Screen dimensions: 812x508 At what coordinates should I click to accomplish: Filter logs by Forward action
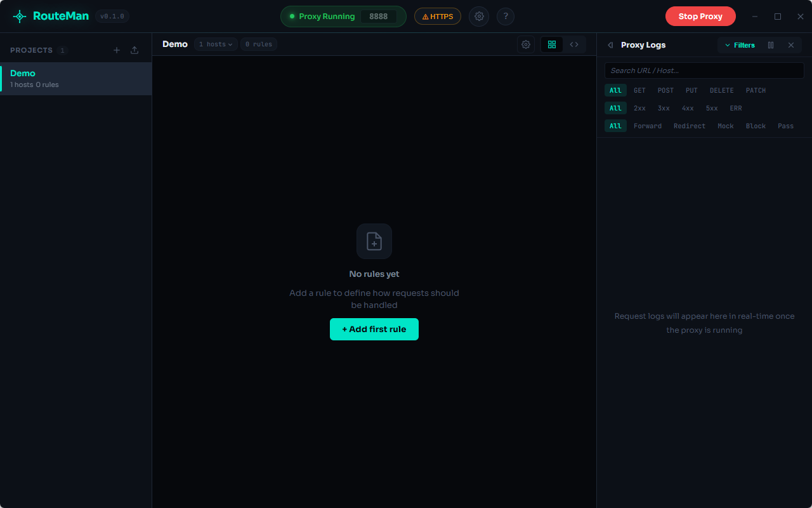648,126
